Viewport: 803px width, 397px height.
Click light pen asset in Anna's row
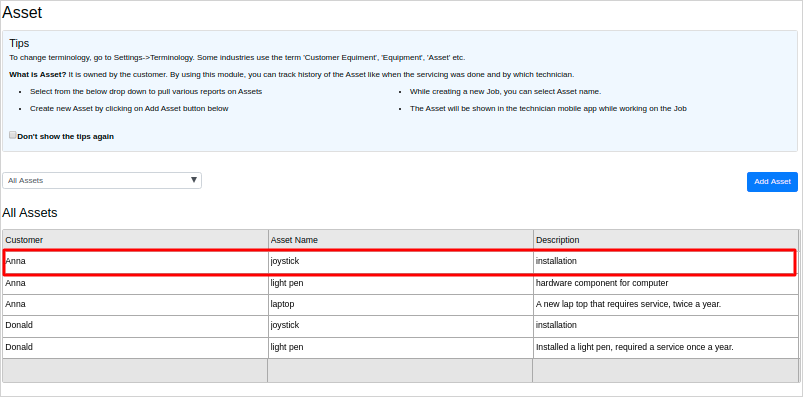click(x=287, y=283)
